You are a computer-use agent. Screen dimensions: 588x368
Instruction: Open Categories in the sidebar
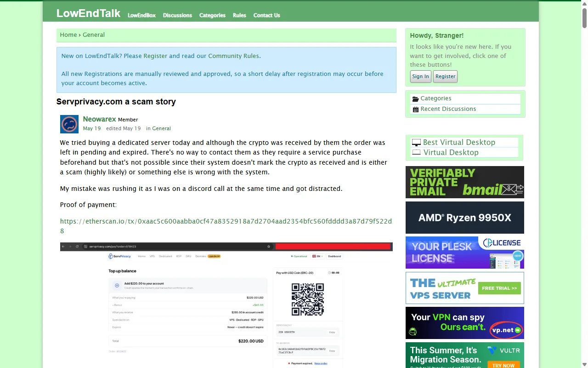pos(436,98)
